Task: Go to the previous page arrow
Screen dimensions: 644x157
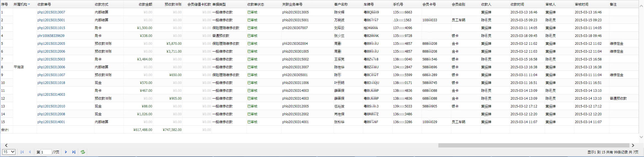Action: (x=30, y=152)
